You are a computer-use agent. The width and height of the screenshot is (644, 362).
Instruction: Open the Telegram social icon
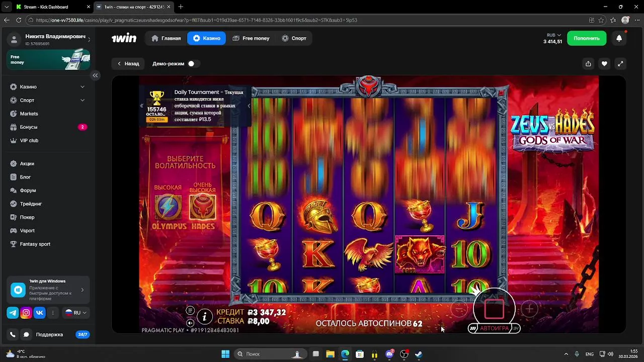click(x=13, y=313)
